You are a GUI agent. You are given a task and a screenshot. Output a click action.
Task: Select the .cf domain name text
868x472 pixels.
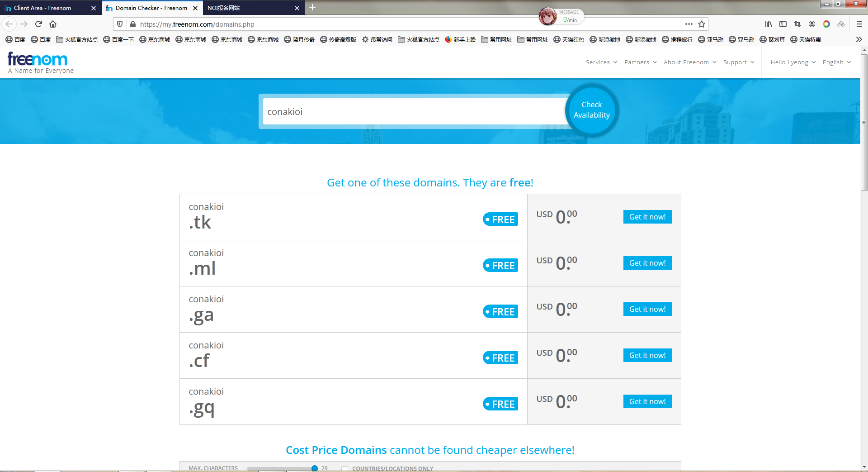click(x=199, y=361)
